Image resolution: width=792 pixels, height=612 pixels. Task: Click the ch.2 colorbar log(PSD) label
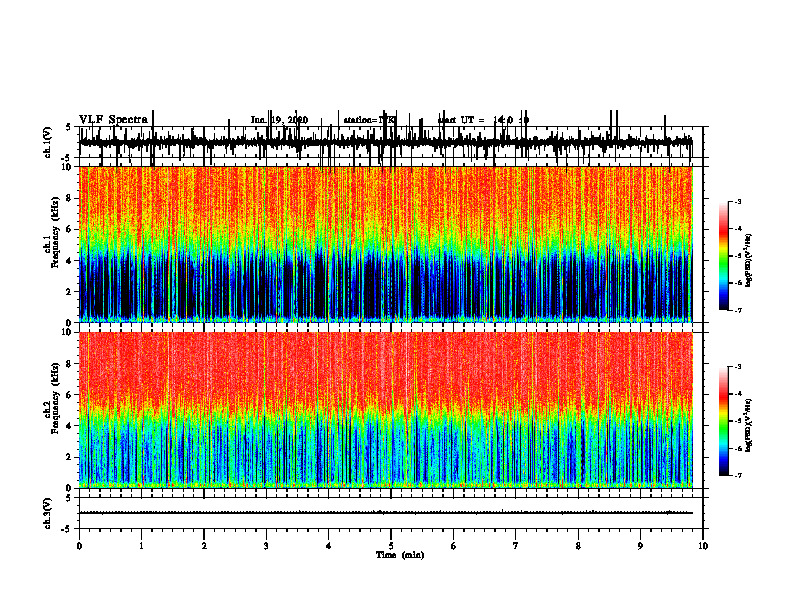point(749,426)
